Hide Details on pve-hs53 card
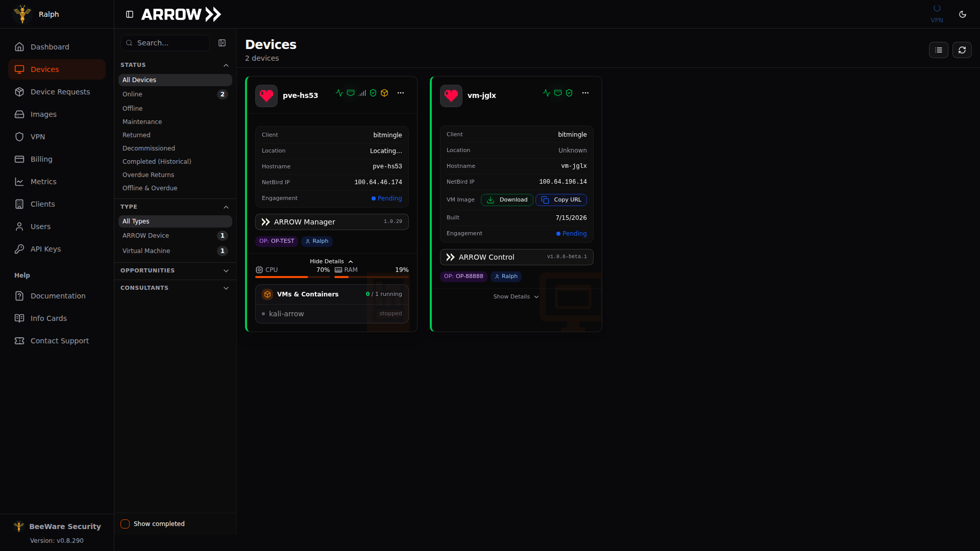 coord(331,261)
